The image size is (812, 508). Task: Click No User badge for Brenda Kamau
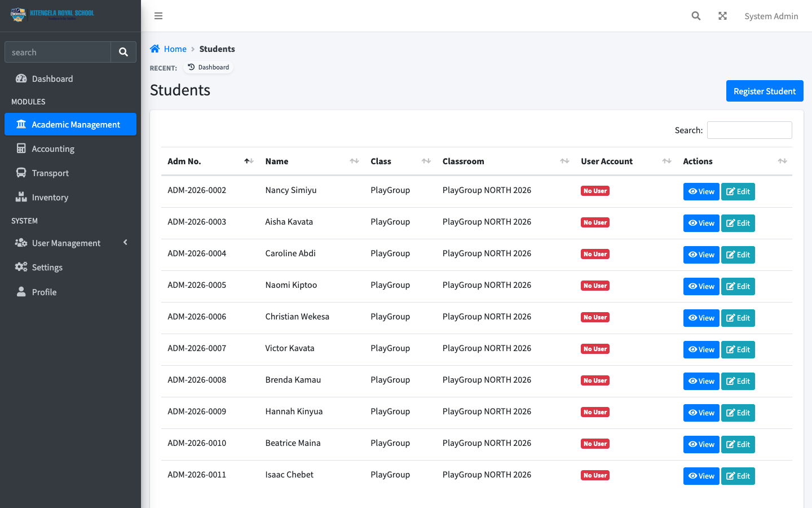tap(595, 380)
